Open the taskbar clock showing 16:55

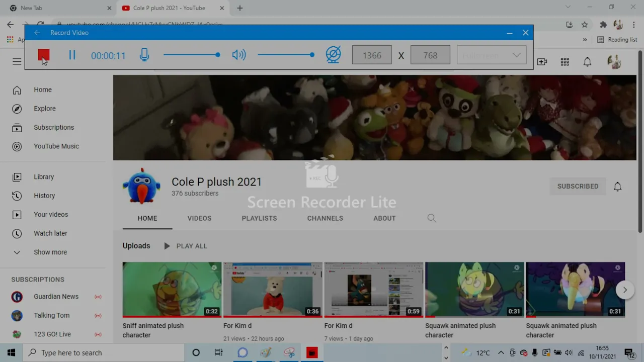(602, 352)
